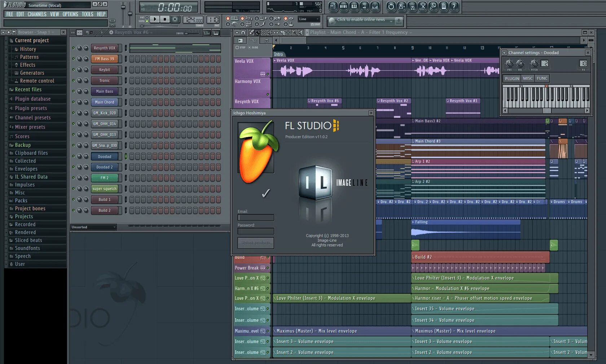Mute the Resynth VOX channel LED

(x=73, y=48)
